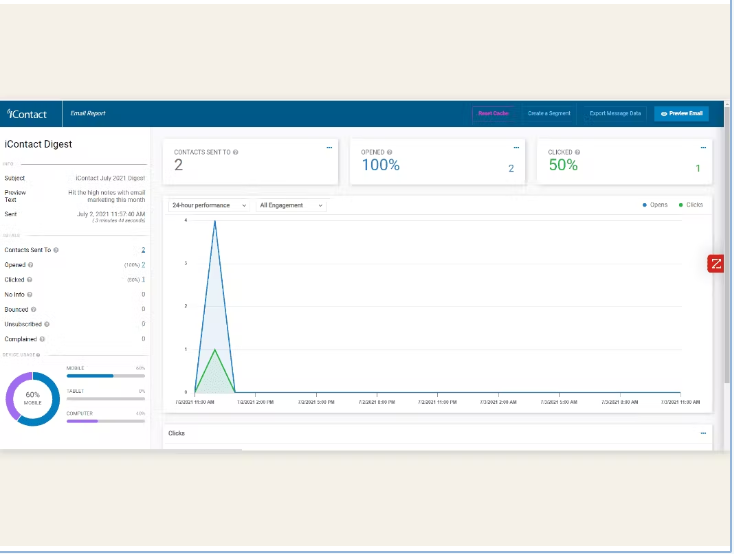
Task: Click sidebar Opened count link
Action: [143, 265]
